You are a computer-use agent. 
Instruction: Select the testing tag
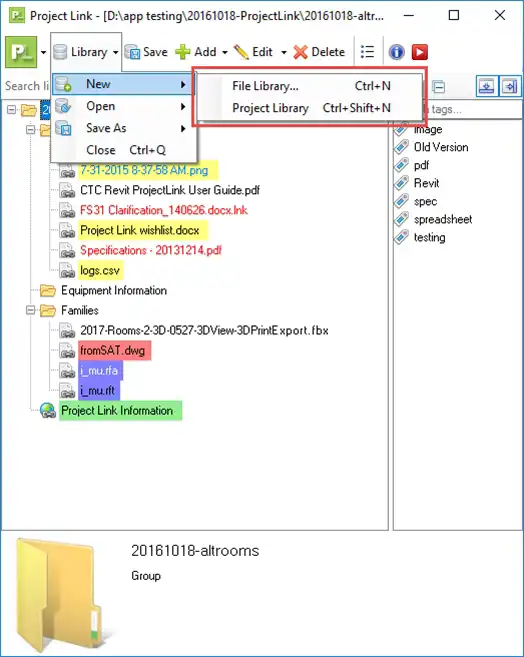(429, 238)
